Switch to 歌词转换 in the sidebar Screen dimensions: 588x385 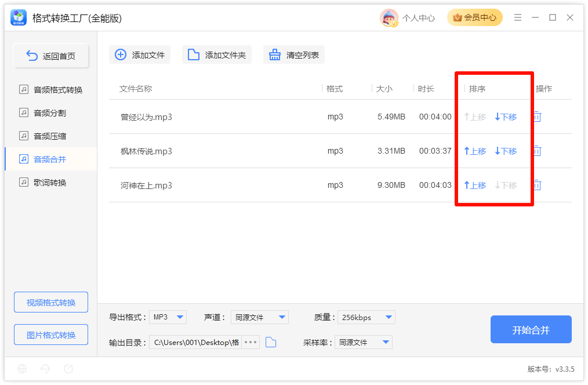[51, 183]
